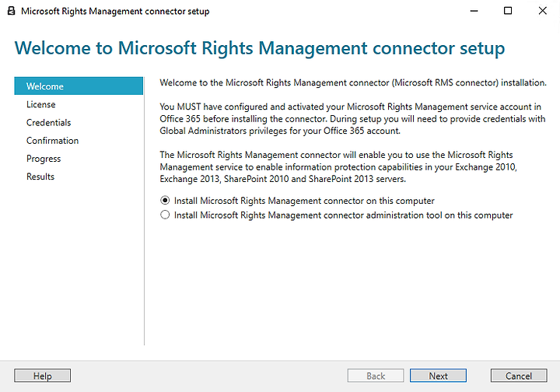This screenshot has width=560, height=392.
Task: Click the window title bar text
Action: [x=115, y=11]
